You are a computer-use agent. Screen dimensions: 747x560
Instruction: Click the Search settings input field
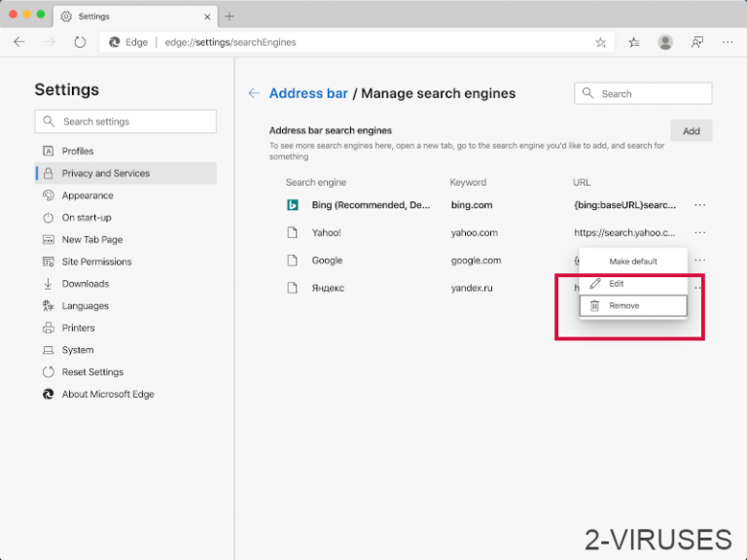(125, 122)
